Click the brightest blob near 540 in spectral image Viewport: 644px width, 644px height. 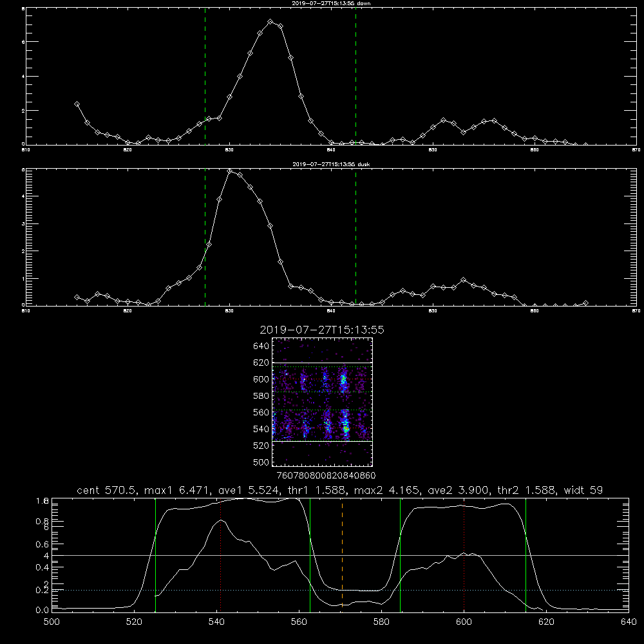click(x=346, y=428)
